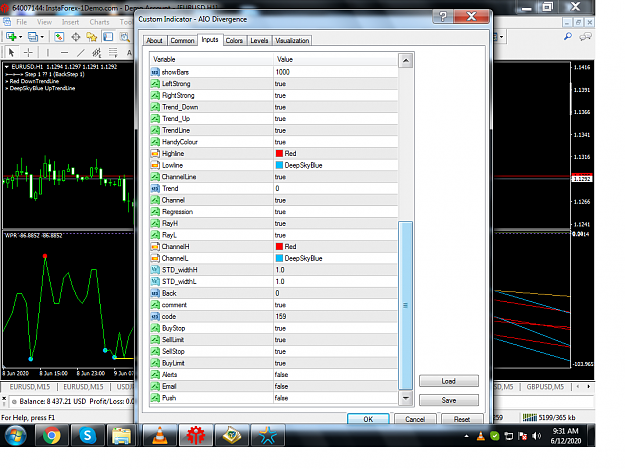Image resolution: width=625 pixels, height=469 pixels.
Task: Open the chat bubbles icon
Action: [585, 37]
